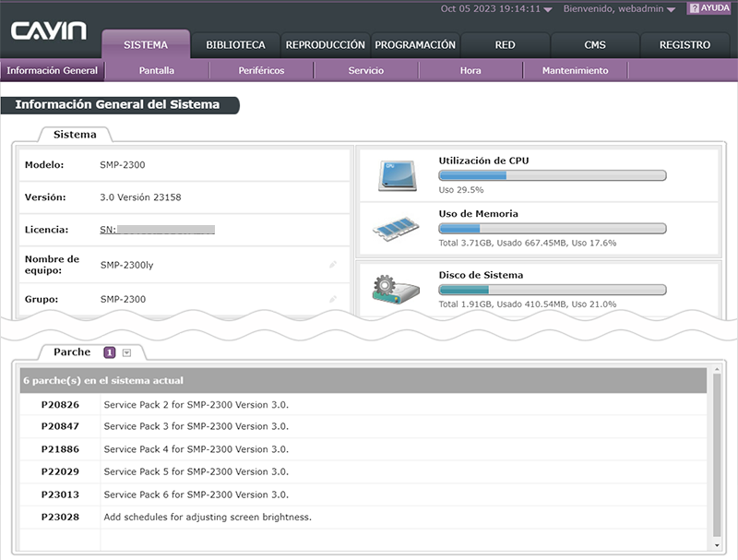The height and width of the screenshot is (560, 738).
Task: Click patch ID P22029
Action: pos(60,471)
